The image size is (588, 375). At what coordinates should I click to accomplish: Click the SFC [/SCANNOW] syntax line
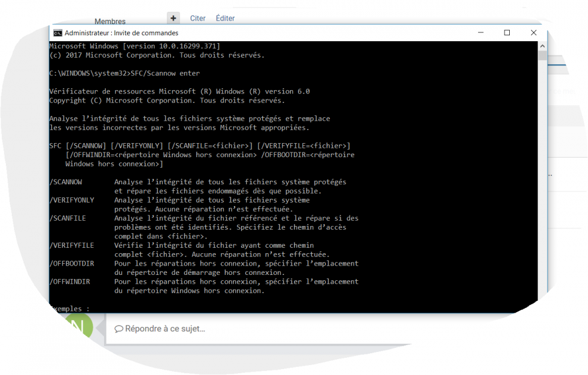tap(200, 145)
